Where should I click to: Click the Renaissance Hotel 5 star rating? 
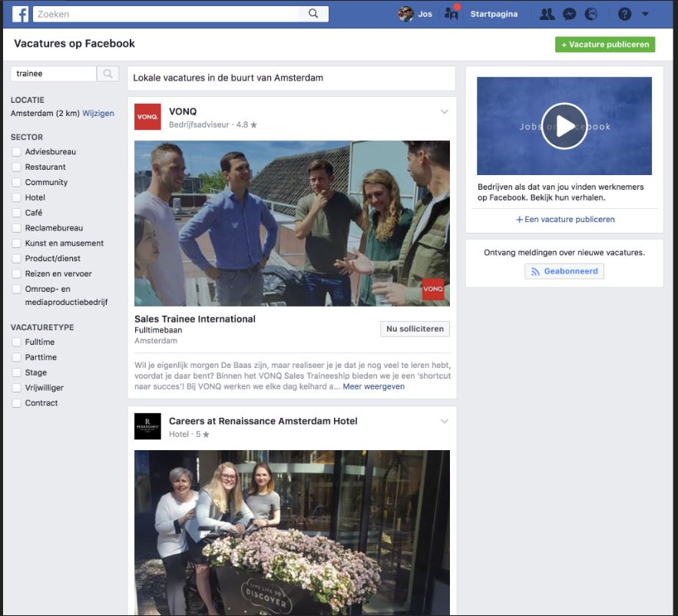pyautogui.click(x=203, y=434)
